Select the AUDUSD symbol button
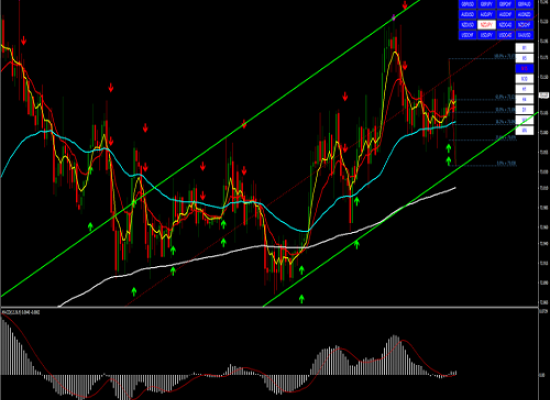The height and width of the screenshot is (400, 550). (x=468, y=15)
